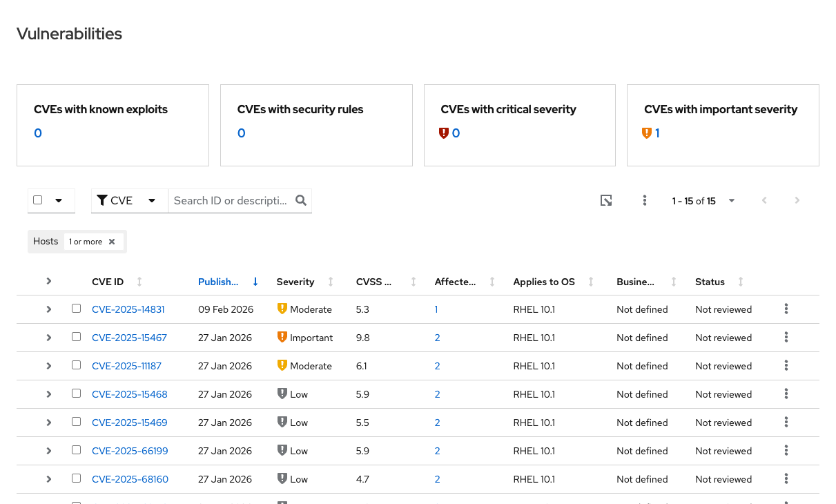Click CVE ID column header
836x504 pixels.
click(x=108, y=282)
